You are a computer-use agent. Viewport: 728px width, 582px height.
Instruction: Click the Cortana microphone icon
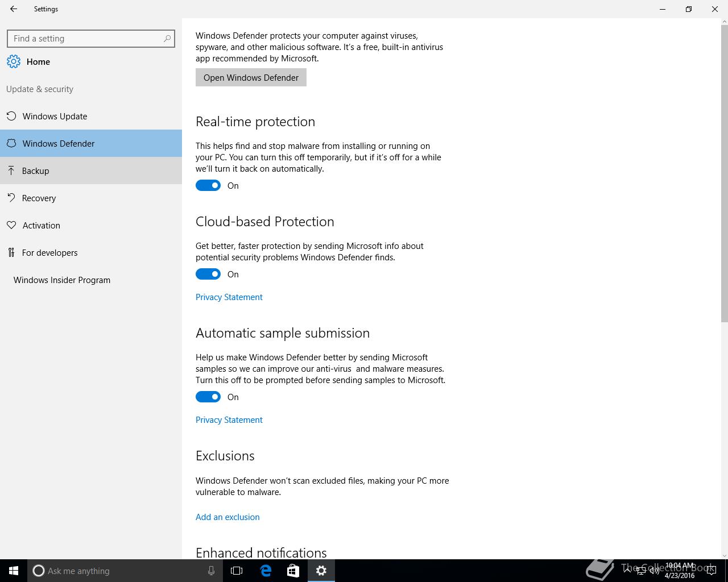click(x=211, y=571)
